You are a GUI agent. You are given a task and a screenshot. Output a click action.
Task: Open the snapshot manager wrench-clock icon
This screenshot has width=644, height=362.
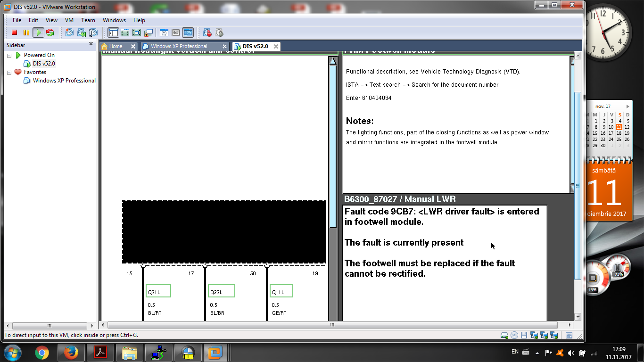(x=93, y=33)
